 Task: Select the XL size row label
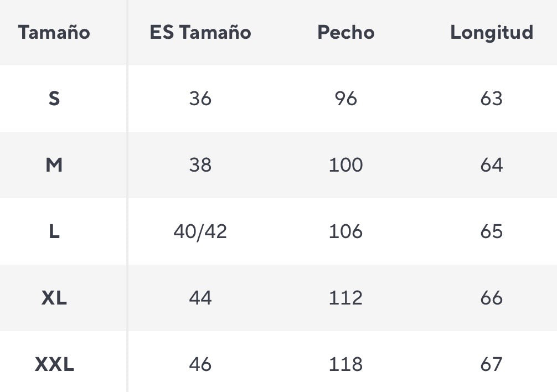coord(54,298)
